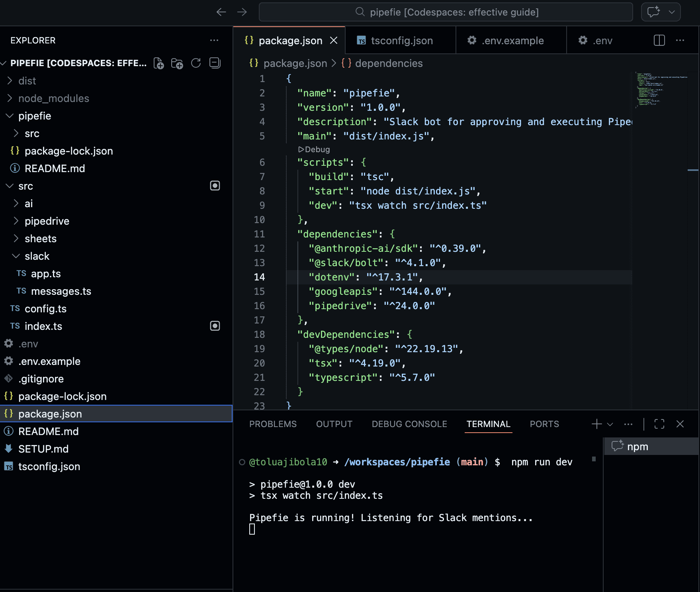This screenshot has height=592, width=700.
Task: Open Copilot Chat from the title bar
Action: (x=654, y=12)
